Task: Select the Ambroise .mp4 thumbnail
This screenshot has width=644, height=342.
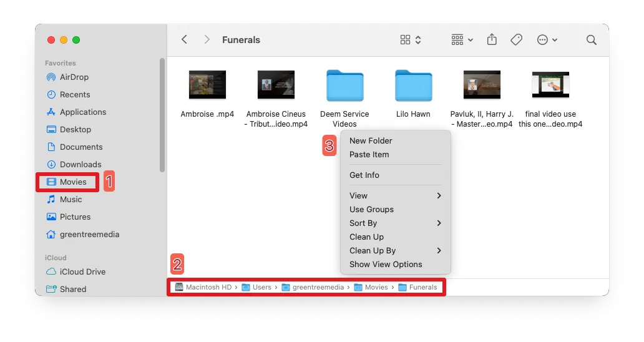Action: (207, 85)
